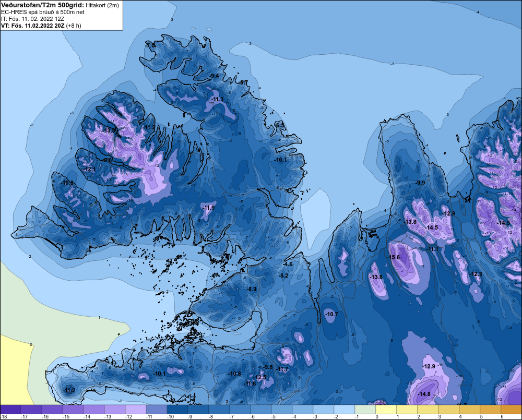
Task: Choose the legend swatch between -6 and -5
Action: coord(261,409)
